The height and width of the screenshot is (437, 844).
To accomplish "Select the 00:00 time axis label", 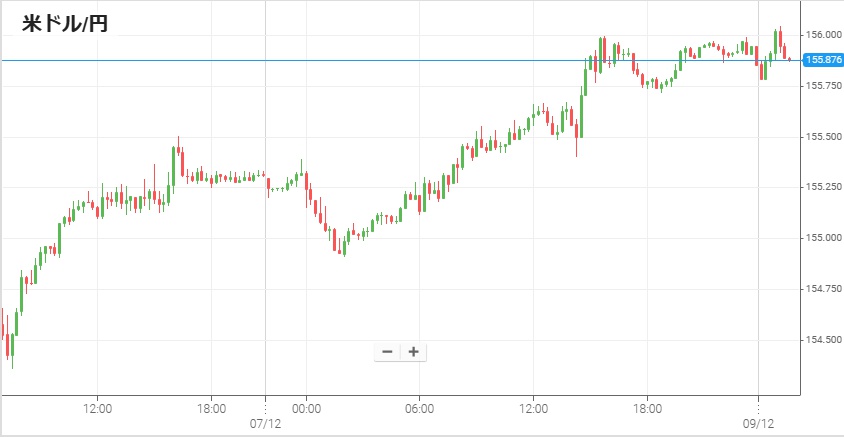I will 305,408.
